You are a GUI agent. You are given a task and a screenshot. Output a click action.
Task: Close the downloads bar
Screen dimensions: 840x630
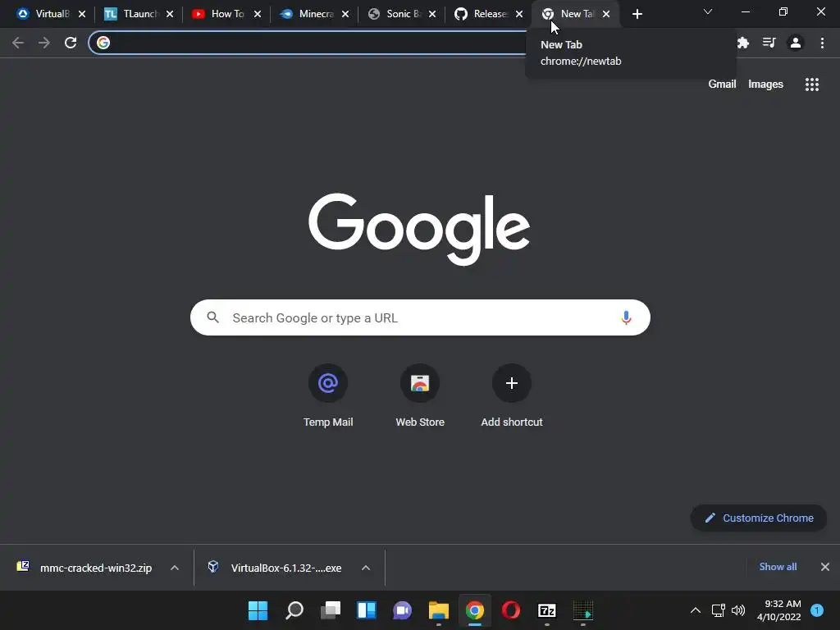pyautogui.click(x=825, y=567)
